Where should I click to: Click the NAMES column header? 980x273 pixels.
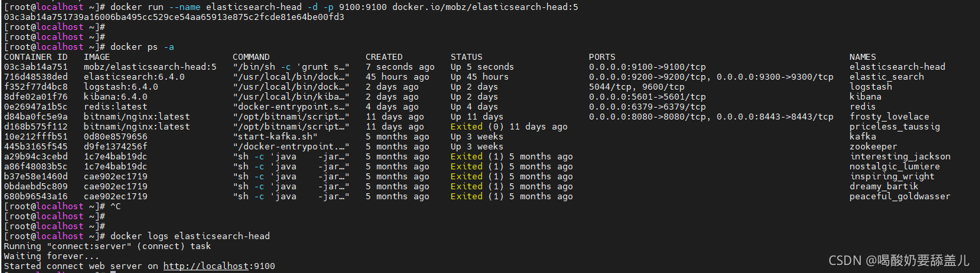[x=863, y=57]
